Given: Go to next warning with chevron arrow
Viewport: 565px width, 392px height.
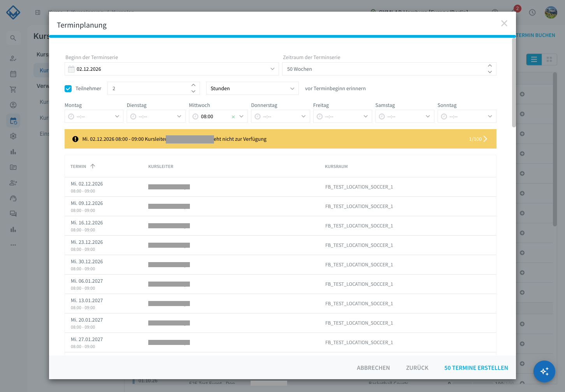Looking at the screenshot, I should coord(485,139).
